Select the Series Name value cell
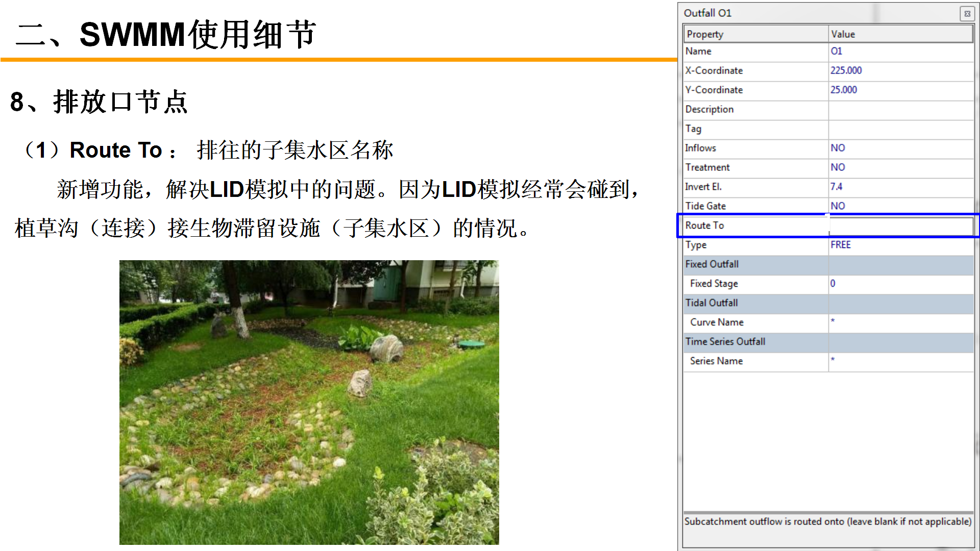The image size is (980, 551). click(900, 361)
